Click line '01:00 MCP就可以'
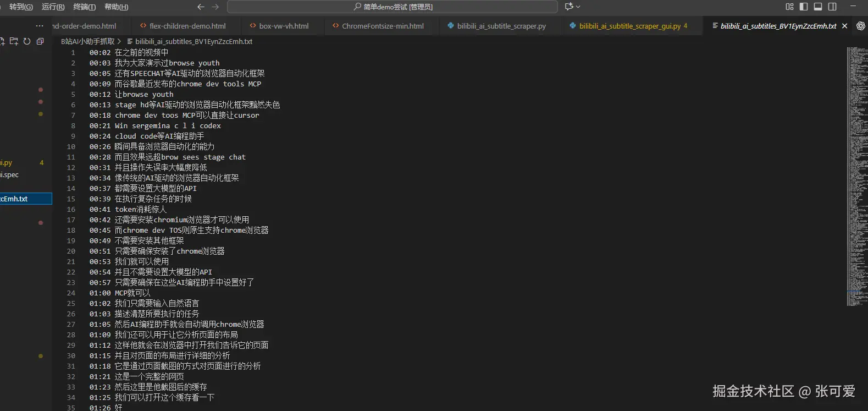The height and width of the screenshot is (411, 868). coord(120,293)
